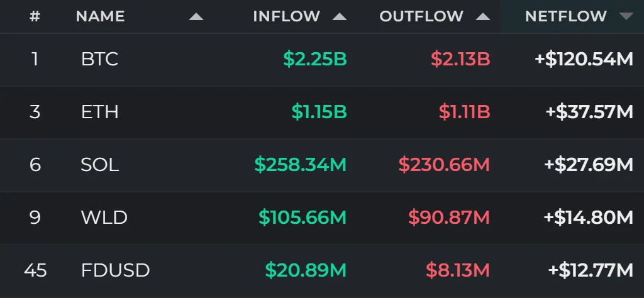Click WLD outflow value $90.87M
The width and height of the screenshot is (644, 298).
[449, 217]
